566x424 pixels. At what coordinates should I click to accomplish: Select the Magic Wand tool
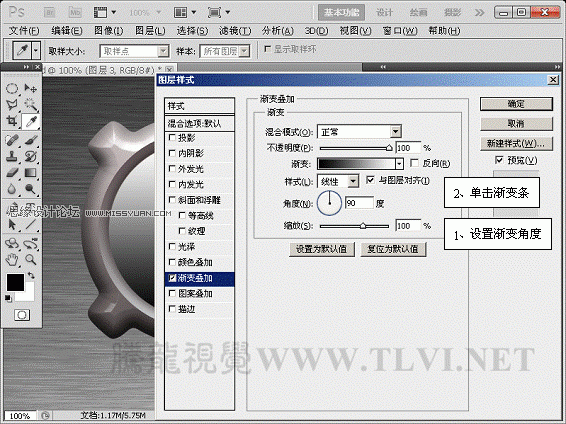click(x=31, y=105)
